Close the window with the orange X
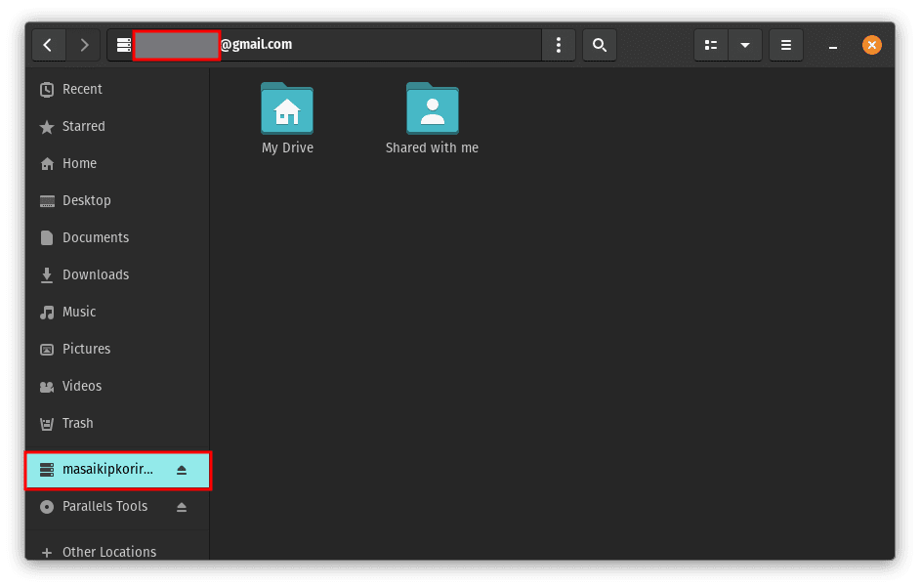Viewport: 920px width, 588px height. [871, 45]
